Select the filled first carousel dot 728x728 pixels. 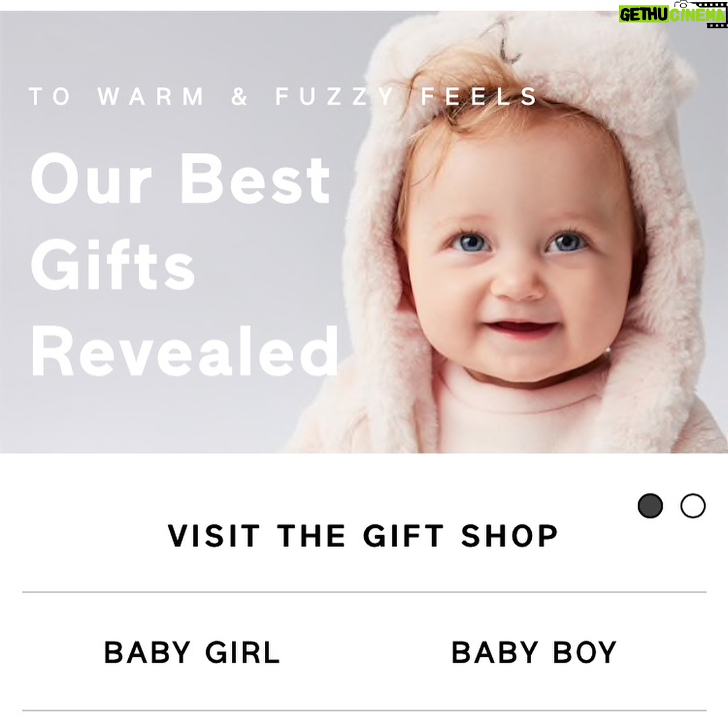pos(650,506)
